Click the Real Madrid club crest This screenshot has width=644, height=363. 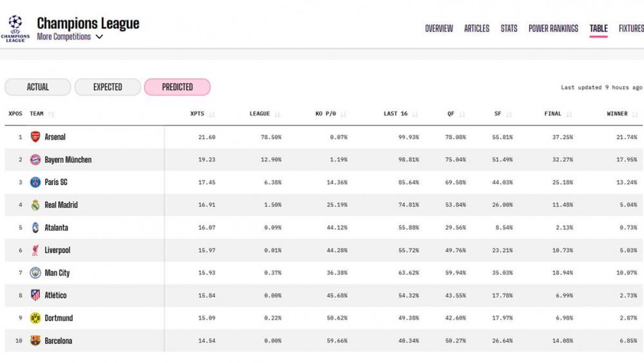click(35, 205)
